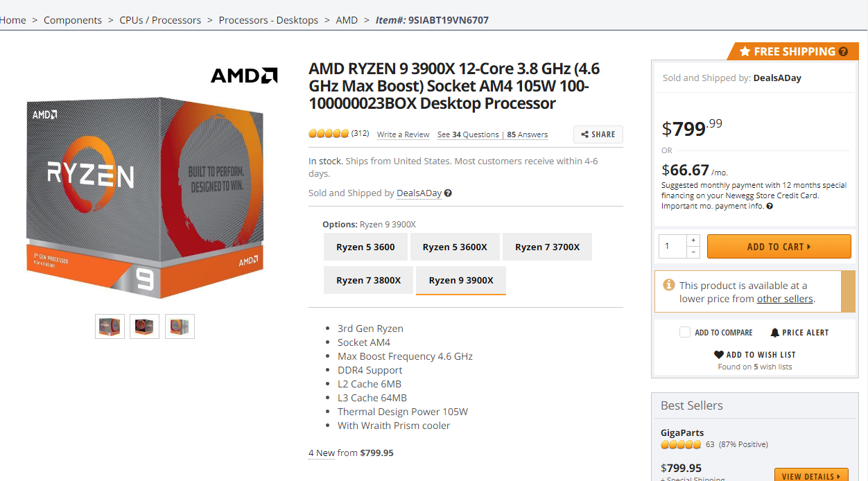Click the Add to Cart button
868x481 pixels.
pyautogui.click(x=779, y=246)
